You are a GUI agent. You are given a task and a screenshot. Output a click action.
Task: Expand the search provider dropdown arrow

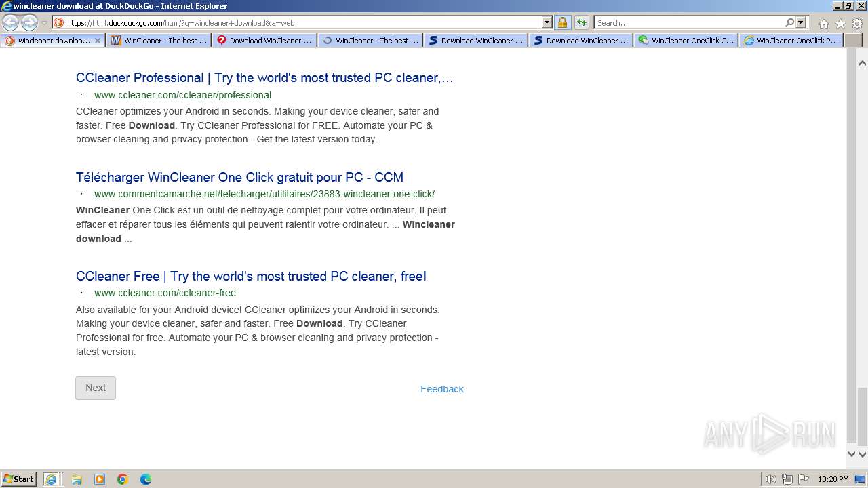801,22
